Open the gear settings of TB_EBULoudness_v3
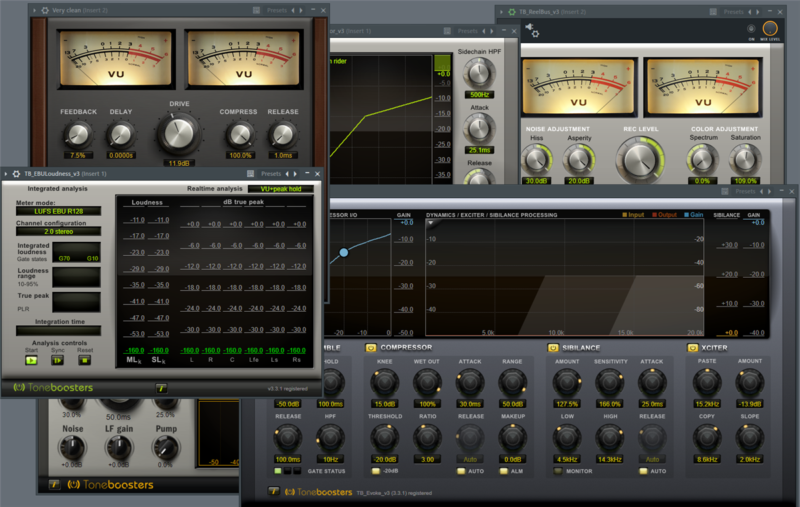The image size is (800, 507). point(15,173)
